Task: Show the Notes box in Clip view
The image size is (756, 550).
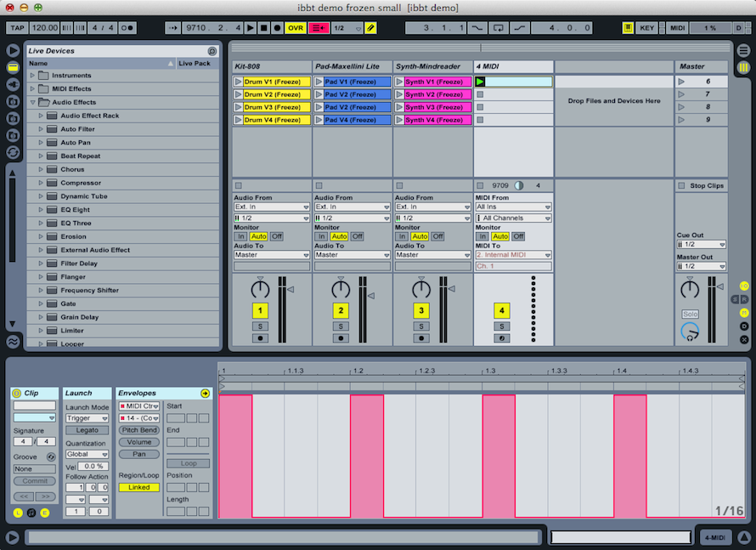Action: tap(31, 513)
